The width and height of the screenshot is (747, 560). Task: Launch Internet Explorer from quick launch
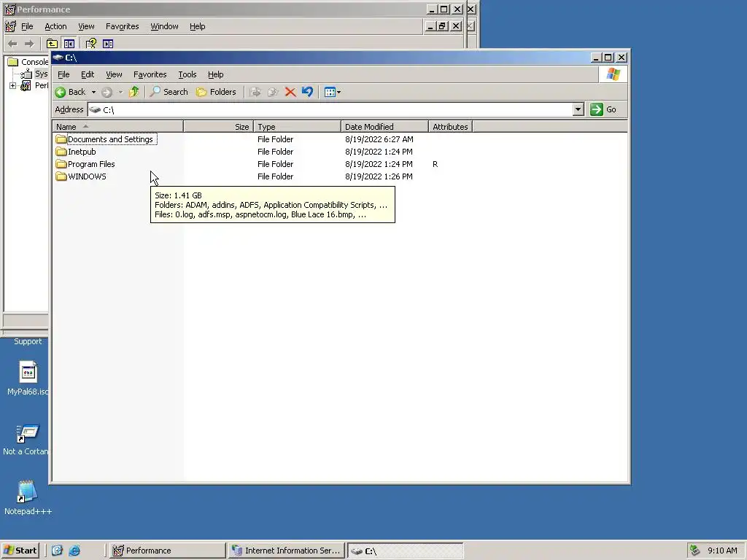point(74,551)
